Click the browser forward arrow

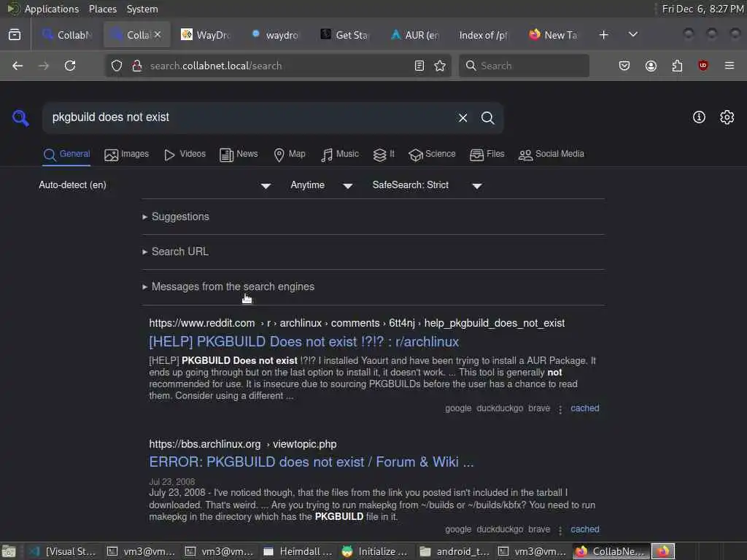[x=43, y=66]
